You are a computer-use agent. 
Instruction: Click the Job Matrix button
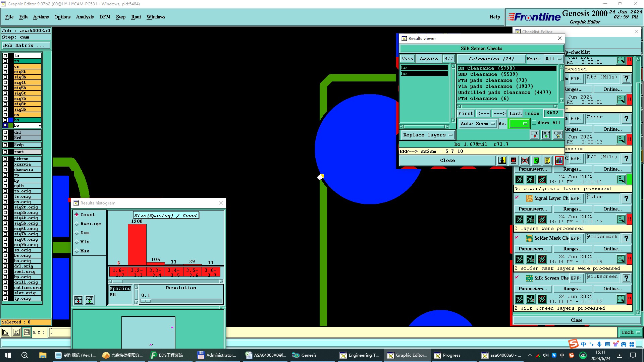pyautogui.click(x=26, y=46)
